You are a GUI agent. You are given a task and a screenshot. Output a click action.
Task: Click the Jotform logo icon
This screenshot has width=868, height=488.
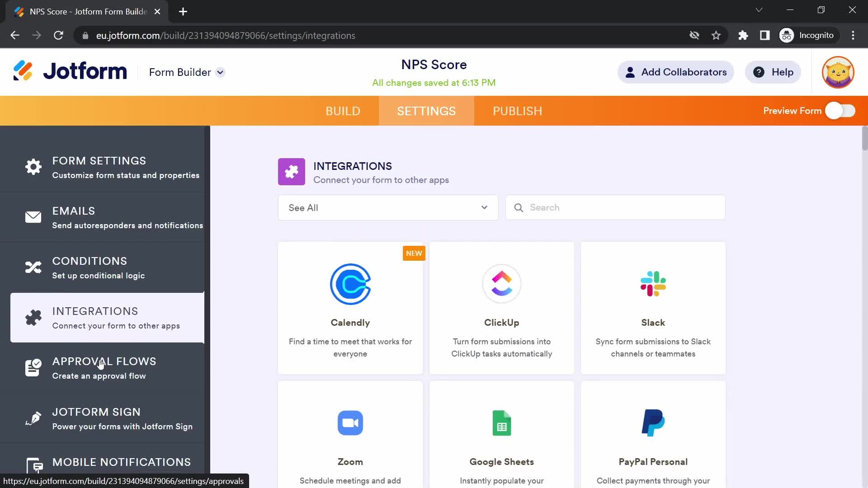pyautogui.click(x=22, y=72)
